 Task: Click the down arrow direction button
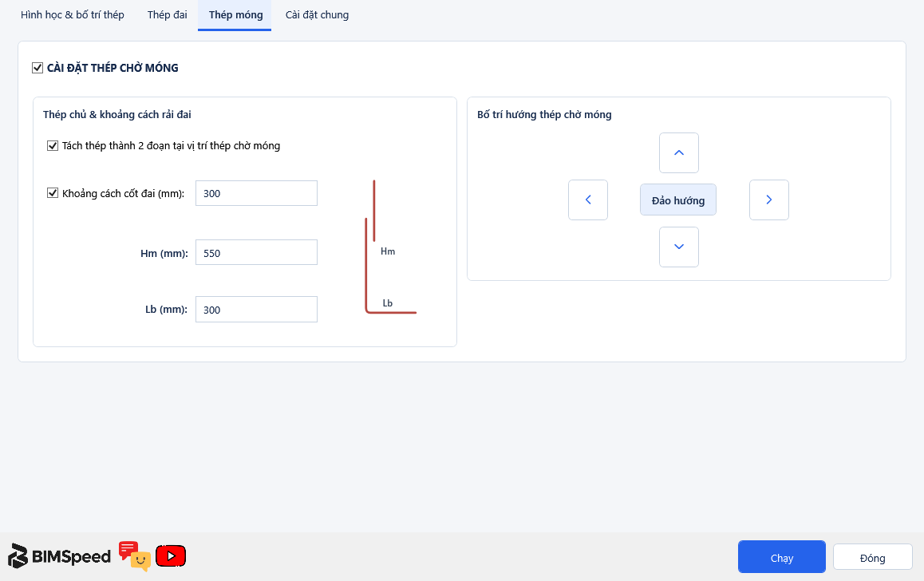coord(679,247)
